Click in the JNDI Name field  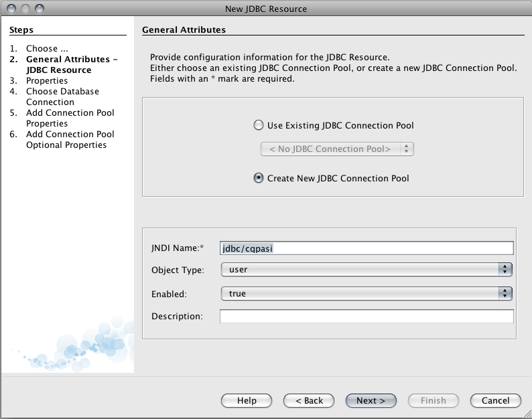(367, 248)
